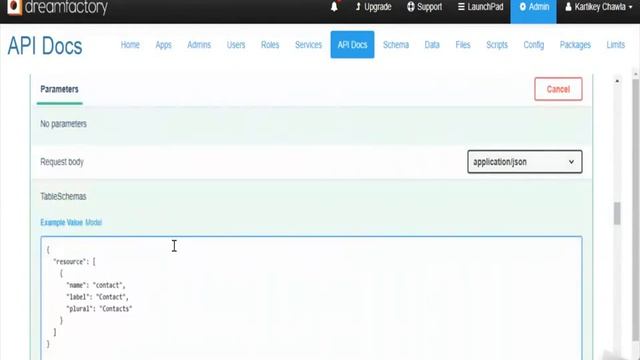This screenshot has height=360, width=640.
Task: Switch to the Model view link
Action: click(93, 222)
